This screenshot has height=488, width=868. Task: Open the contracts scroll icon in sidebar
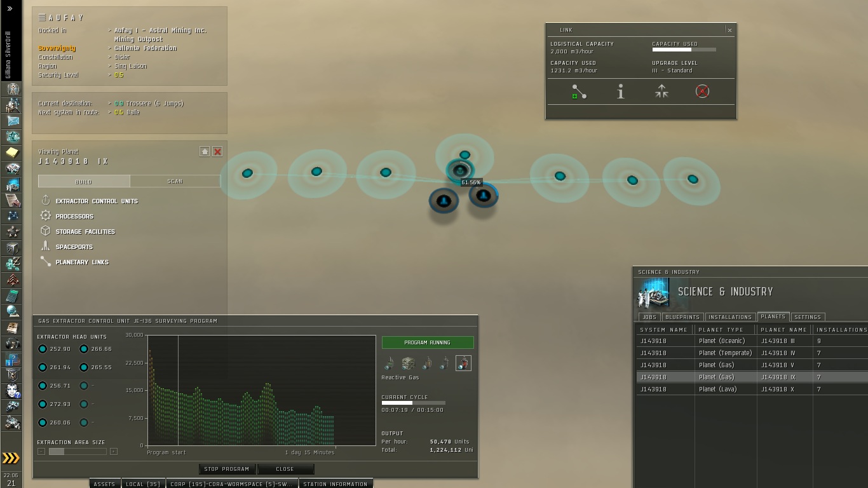click(x=12, y=200)
